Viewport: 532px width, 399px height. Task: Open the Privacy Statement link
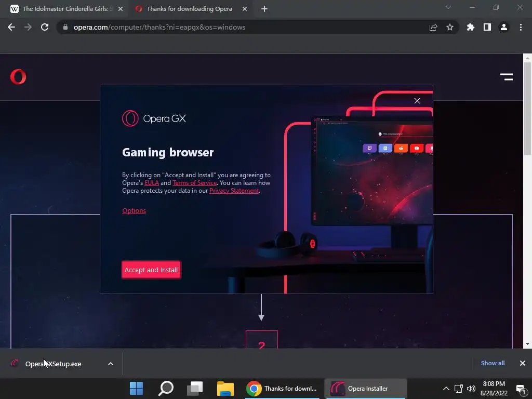tap(234, 191)
